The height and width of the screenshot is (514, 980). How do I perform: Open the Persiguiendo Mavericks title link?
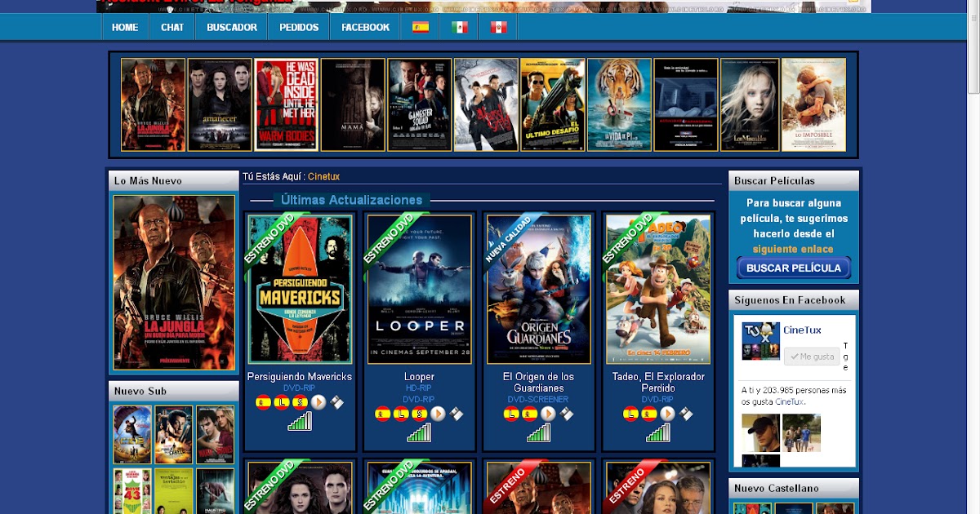(300, 377)
